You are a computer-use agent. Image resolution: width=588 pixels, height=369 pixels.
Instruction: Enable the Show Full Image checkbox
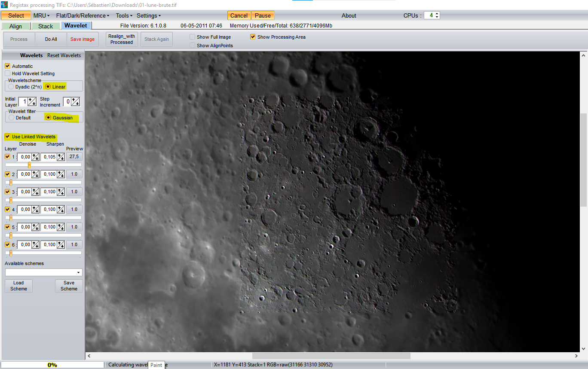click(193, 37)
